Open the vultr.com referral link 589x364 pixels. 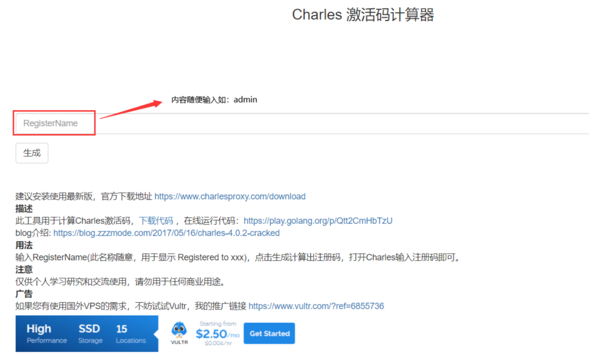click(x=316, y=306)
